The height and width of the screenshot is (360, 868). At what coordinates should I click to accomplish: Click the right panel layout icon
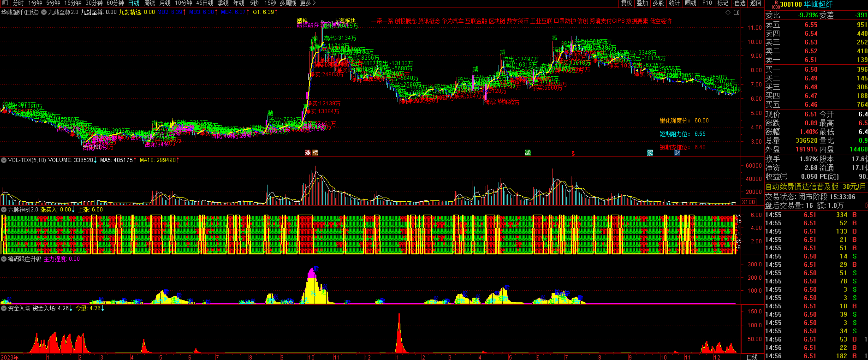point(737,12)
